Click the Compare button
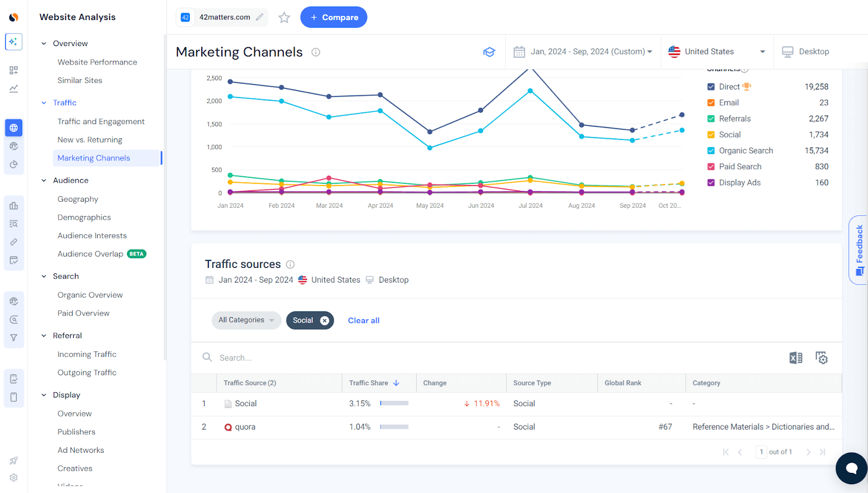This screenshot has width=868, height=493. [x=334, y=17]
